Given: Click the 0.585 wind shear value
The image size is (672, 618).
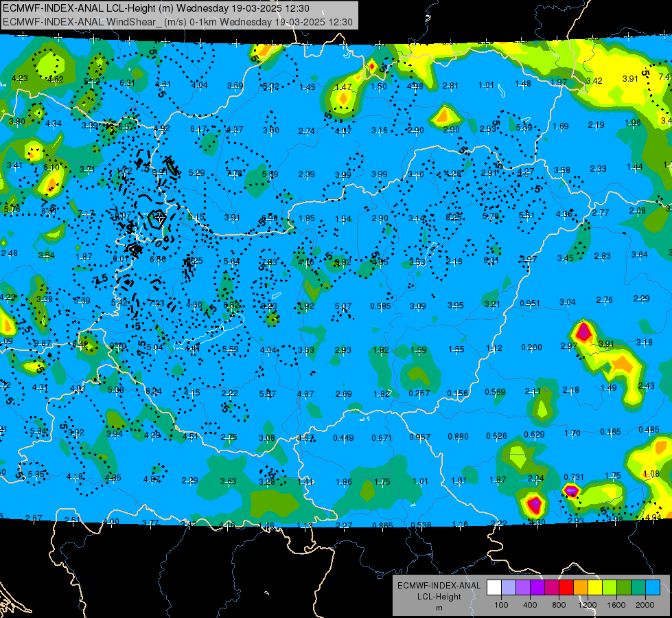Looking at the screenshot, I should pyautogui.click(x=380, y=306).
